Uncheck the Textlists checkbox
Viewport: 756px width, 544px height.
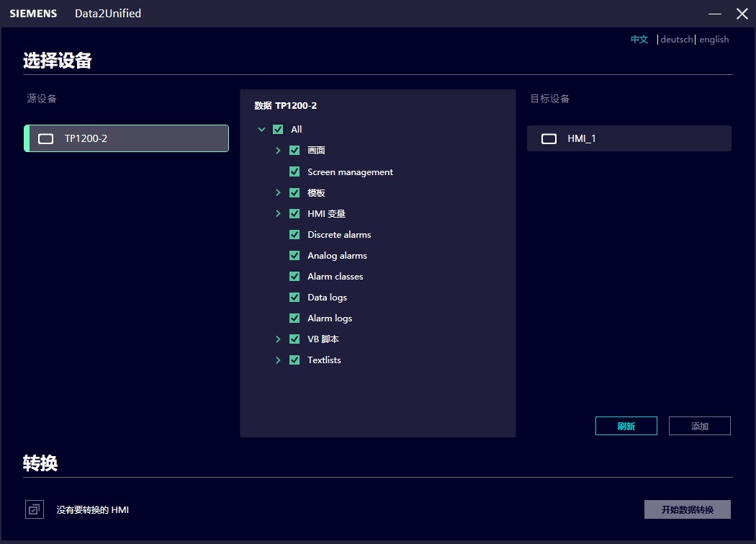(x=294, y=360)
